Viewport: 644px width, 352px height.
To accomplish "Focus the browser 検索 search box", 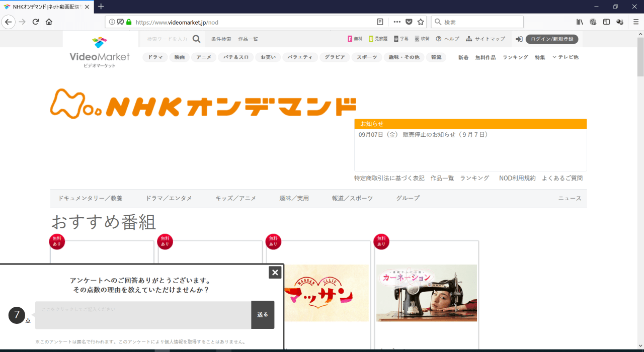I will click(x=477, y=22).
